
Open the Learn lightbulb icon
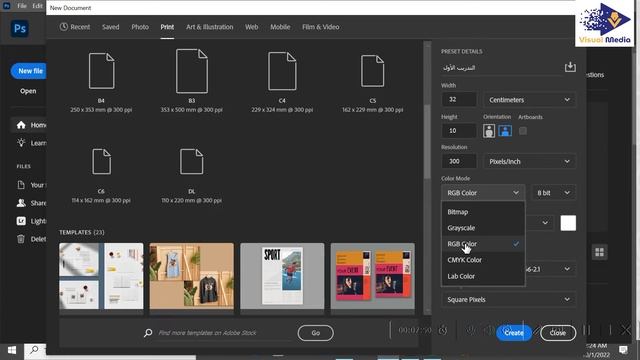tap(21, 143)
